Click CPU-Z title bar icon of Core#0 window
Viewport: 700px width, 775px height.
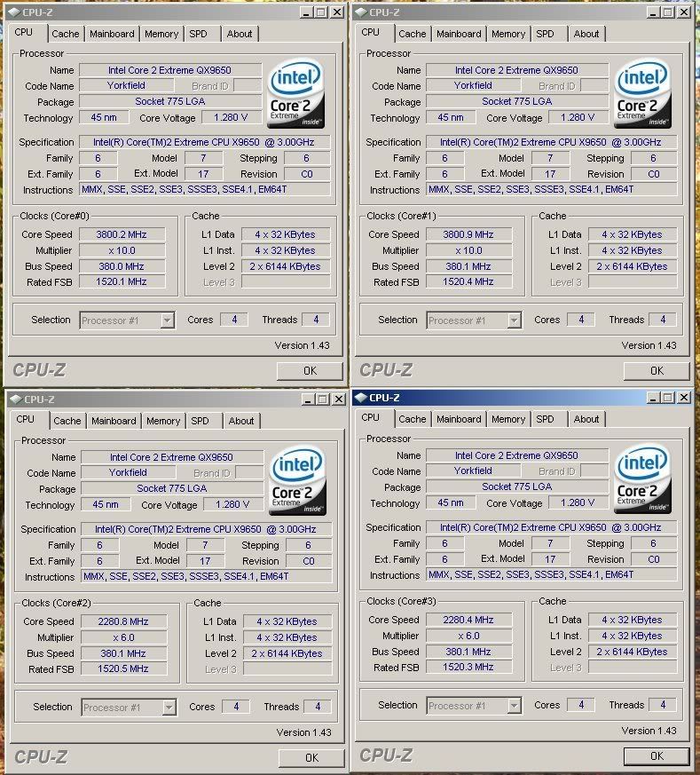click(15, 12)
